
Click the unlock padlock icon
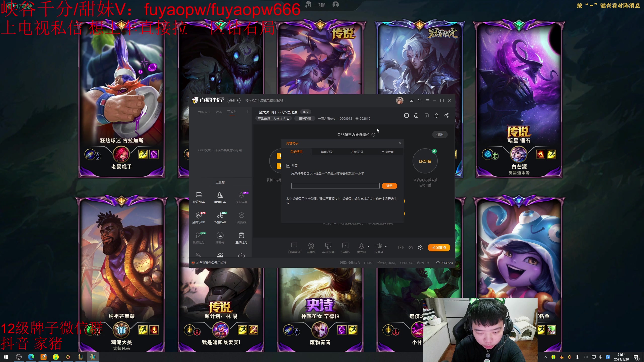click(x=416, y=116)
